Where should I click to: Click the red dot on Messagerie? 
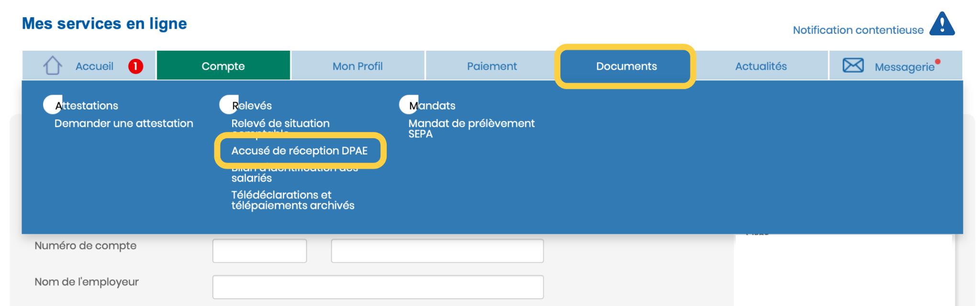[x=938, y=61]
